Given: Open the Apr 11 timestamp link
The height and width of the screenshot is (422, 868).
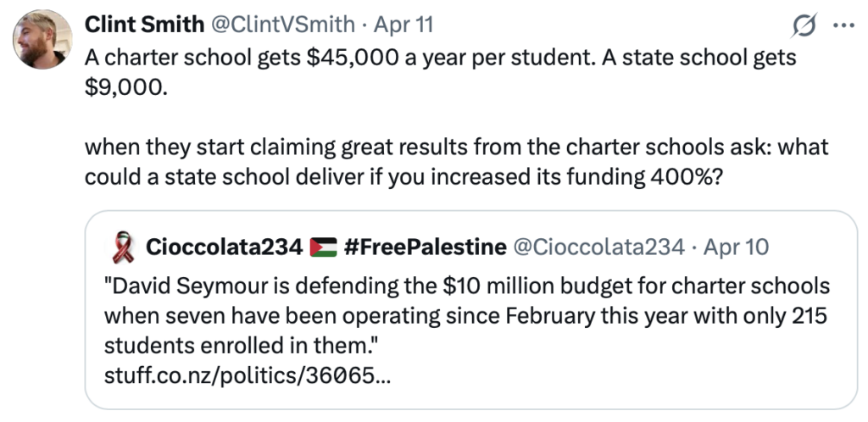Looking at the screenshot, I should pos(403,25).
